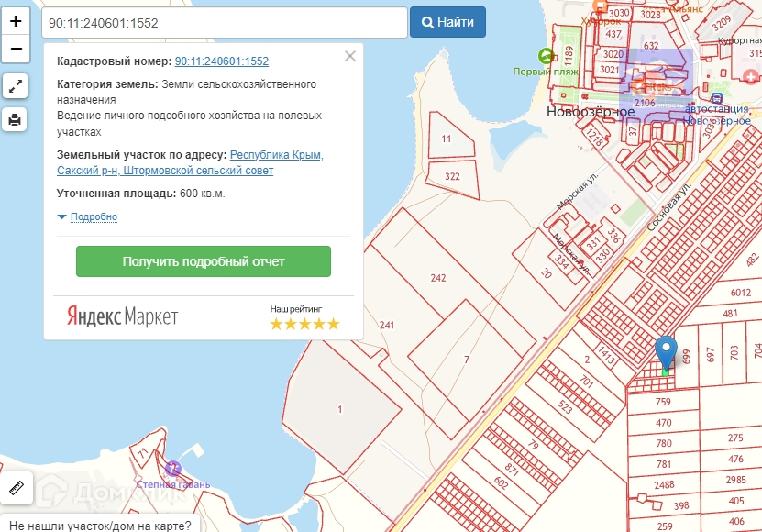This screenshot has height=532, width=762.
Task: Click the Первый пляж beach icon
Action: coord(547,56)
